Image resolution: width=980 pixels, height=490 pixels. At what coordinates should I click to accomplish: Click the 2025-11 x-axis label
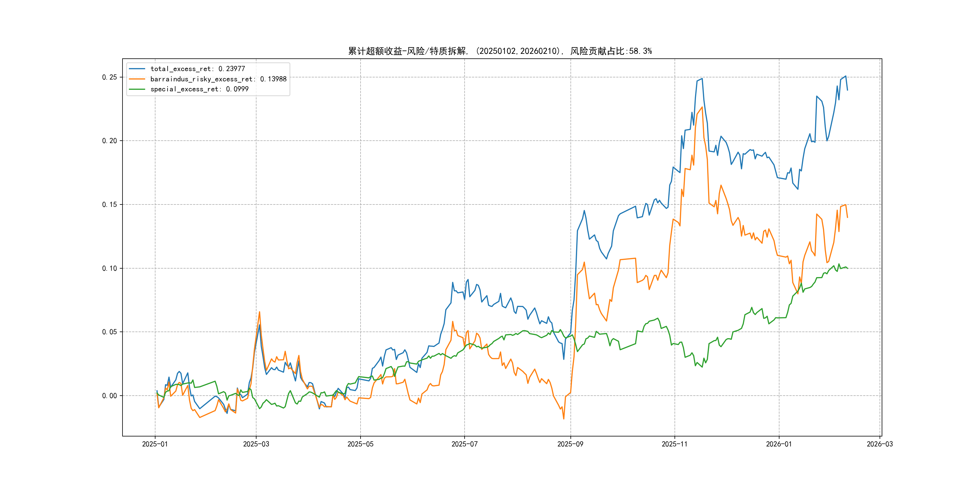click(x=675, y=444)
